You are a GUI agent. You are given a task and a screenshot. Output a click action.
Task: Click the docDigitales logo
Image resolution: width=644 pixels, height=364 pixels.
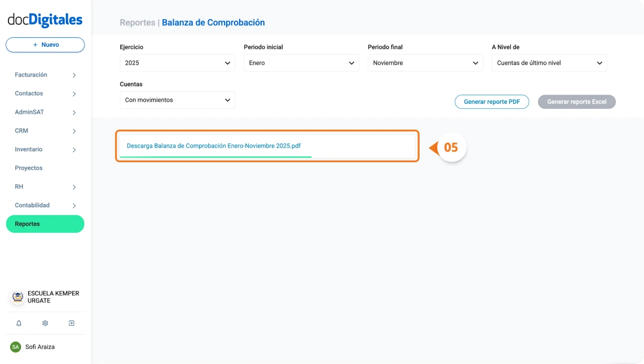[x=45, y=19]
